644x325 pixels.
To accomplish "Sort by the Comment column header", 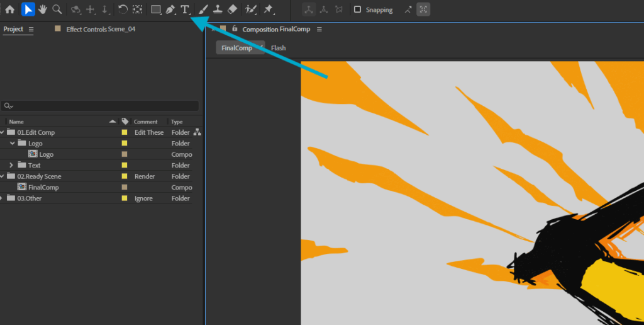I will tap(145, 122).
